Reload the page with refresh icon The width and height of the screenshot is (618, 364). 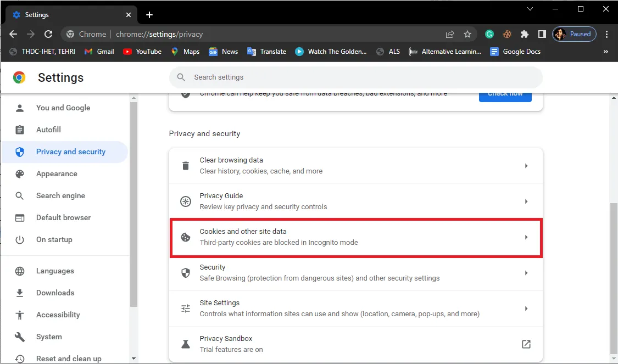click(x=48, y=34)
